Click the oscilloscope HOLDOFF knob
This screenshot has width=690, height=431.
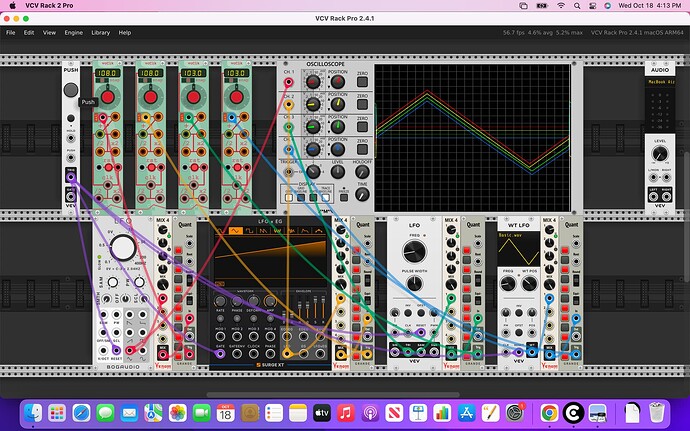point(362,172)
